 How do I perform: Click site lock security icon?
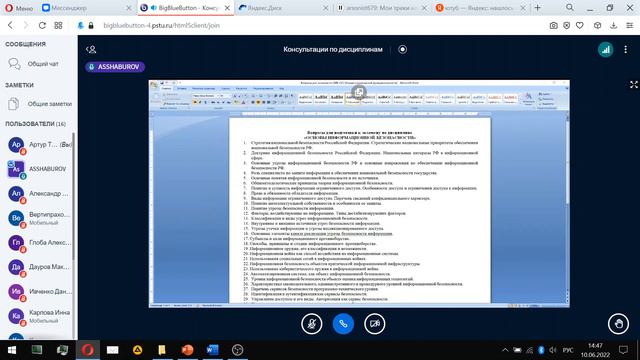pyautogui.click(x=91, y=25)
